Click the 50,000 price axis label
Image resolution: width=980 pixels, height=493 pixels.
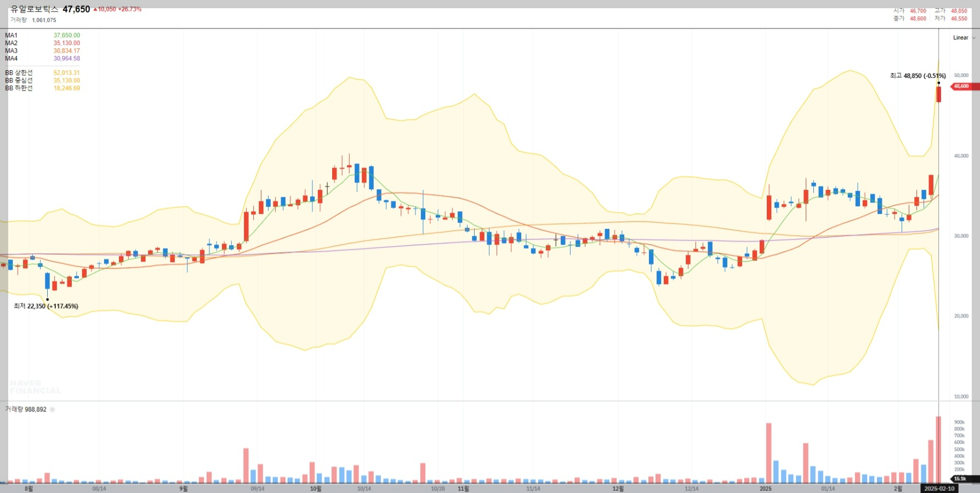(961, 76)
